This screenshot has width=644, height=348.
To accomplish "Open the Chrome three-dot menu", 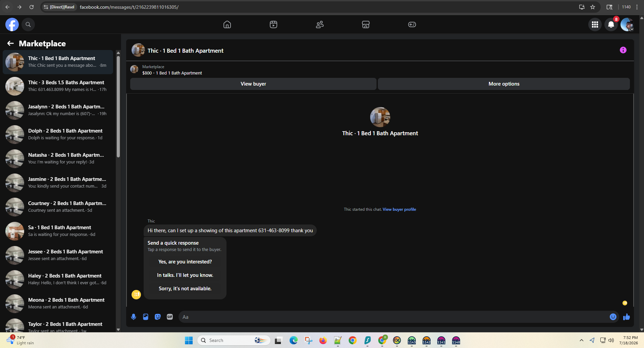I will pyautogui.click(x=637, y=7).
